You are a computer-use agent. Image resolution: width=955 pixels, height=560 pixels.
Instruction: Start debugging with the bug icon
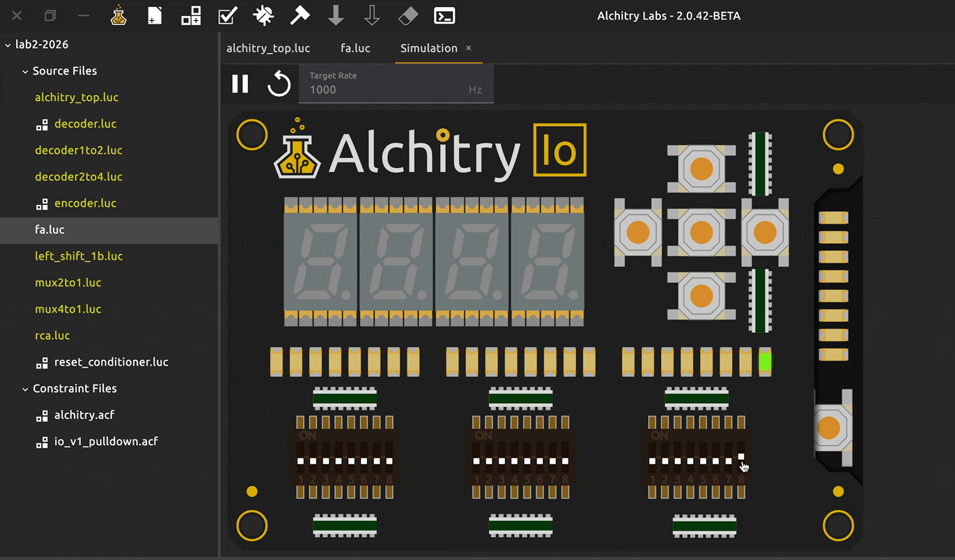point(263,16)
